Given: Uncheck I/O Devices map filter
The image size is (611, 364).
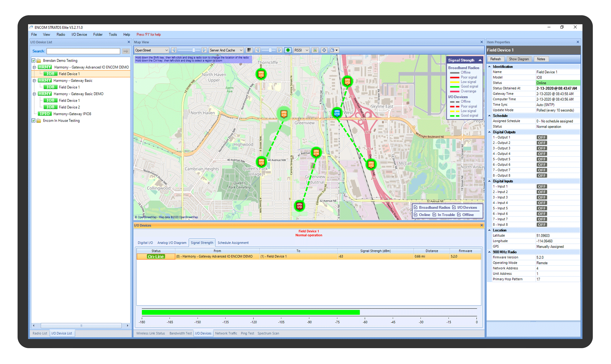Looking at the screenshot, I should (x=454, y=207).
